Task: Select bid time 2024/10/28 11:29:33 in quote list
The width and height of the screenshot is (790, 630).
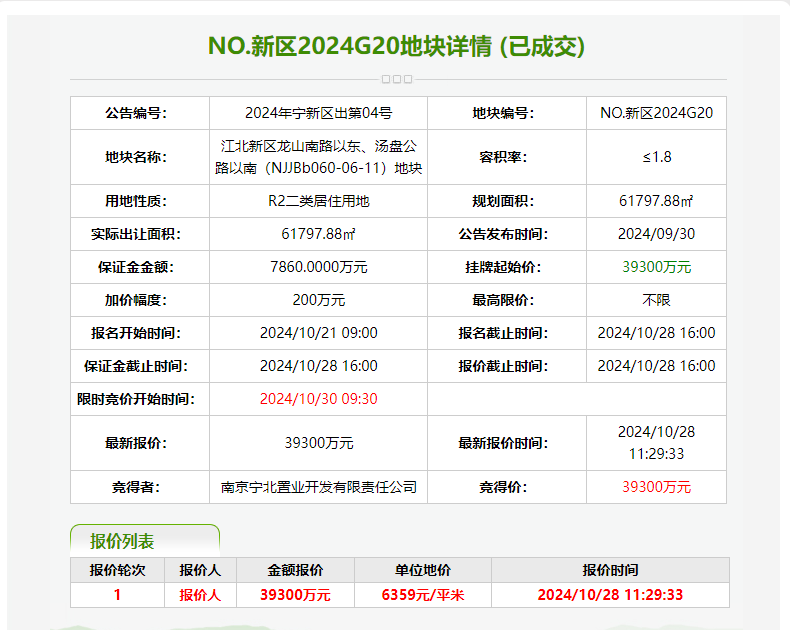Action: 610,595
